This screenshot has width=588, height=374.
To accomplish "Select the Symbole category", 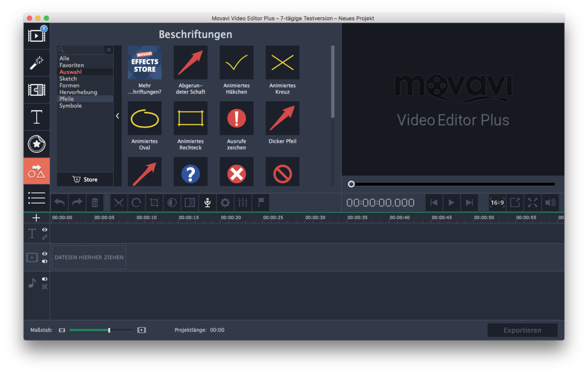I will point(71,106).
